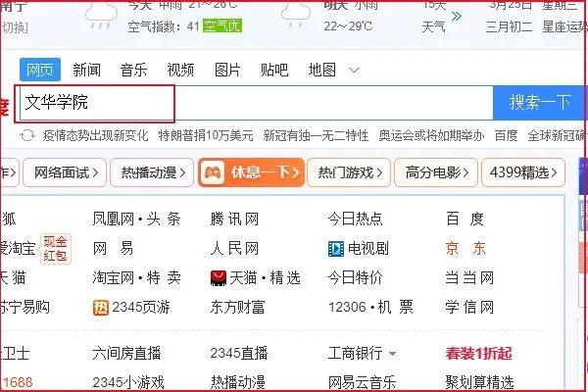Select the 网页 search tab
Screen dimensions: 588x392
(x=40, y=70)
